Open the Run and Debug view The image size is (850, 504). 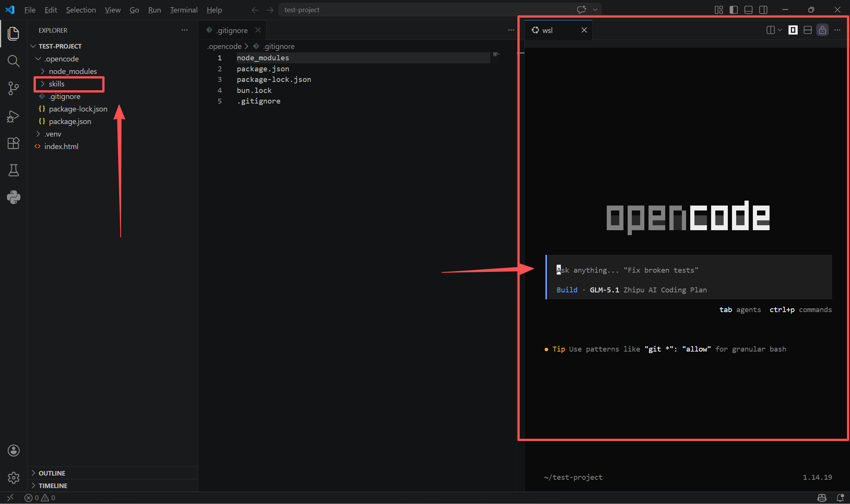point(13,116)
